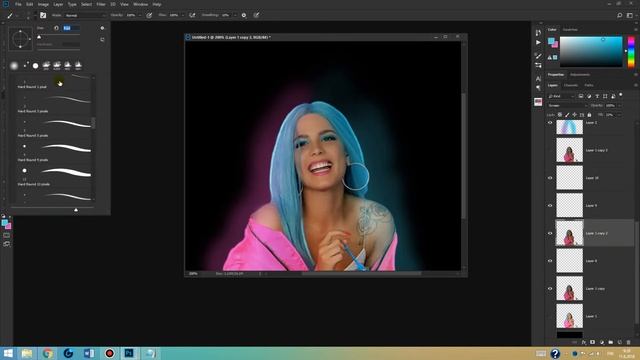Change screen mode icon in toolbar
The width and height of the screenshot is (640, 360).
(x=7, y=244)
